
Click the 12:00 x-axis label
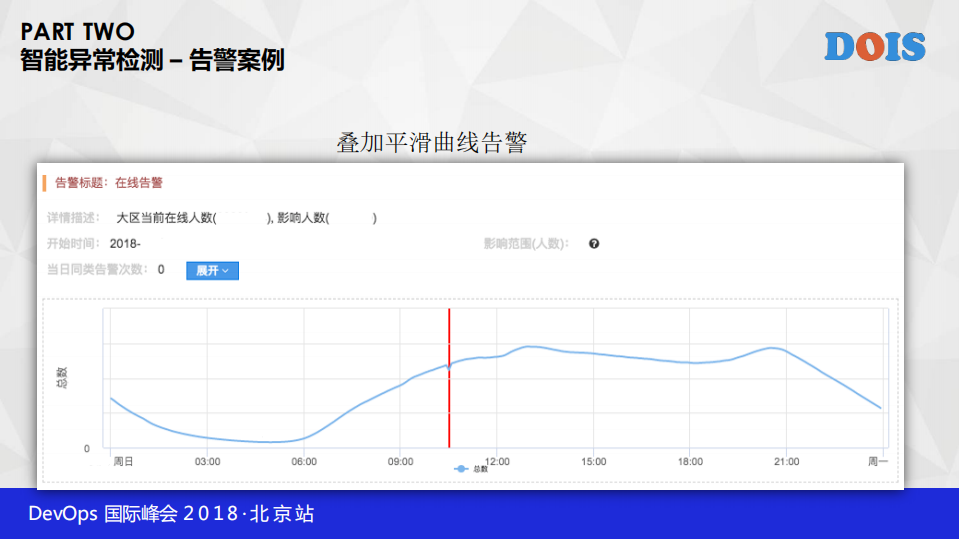click(x=497, y=461)
